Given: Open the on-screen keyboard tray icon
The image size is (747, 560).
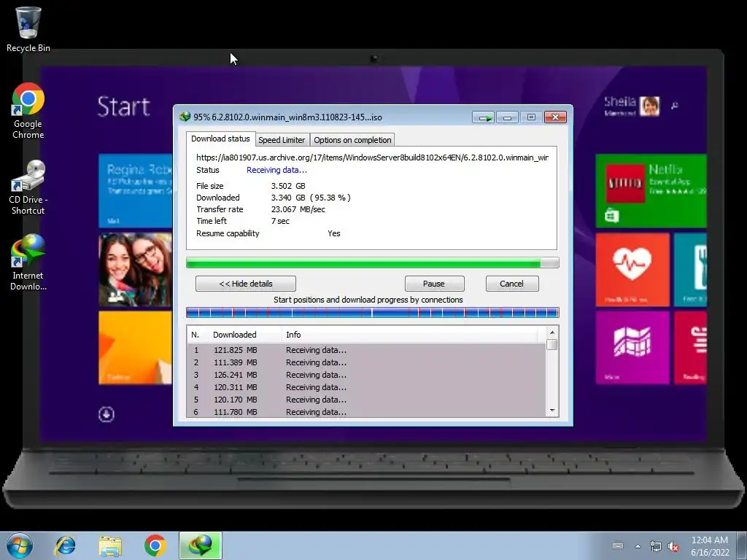Looking at the screenshot, I should coord(617,545).
